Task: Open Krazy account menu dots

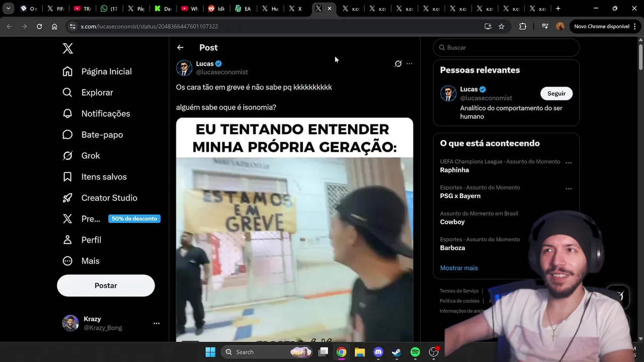Action: point(156,323)
